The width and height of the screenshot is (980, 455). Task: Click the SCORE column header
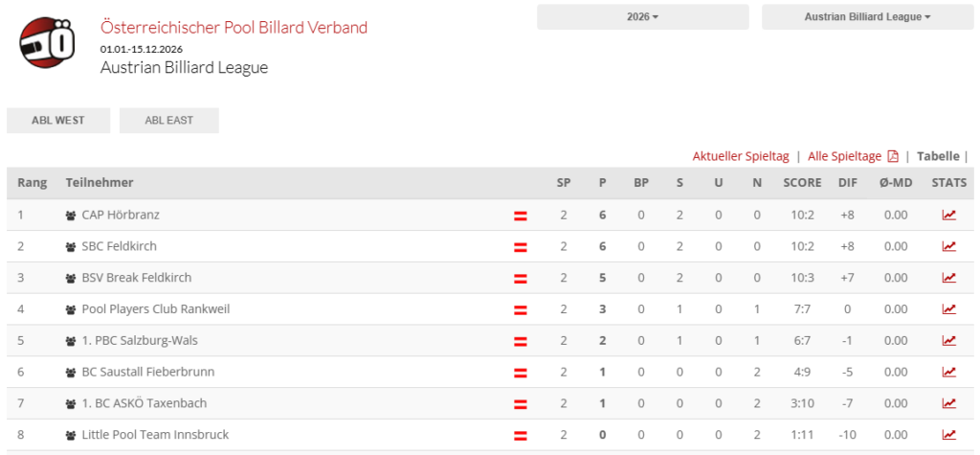point(802,183)
